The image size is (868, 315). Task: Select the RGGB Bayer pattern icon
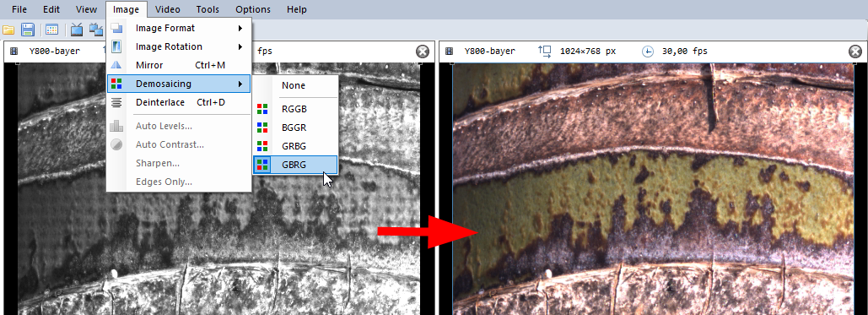261,109
